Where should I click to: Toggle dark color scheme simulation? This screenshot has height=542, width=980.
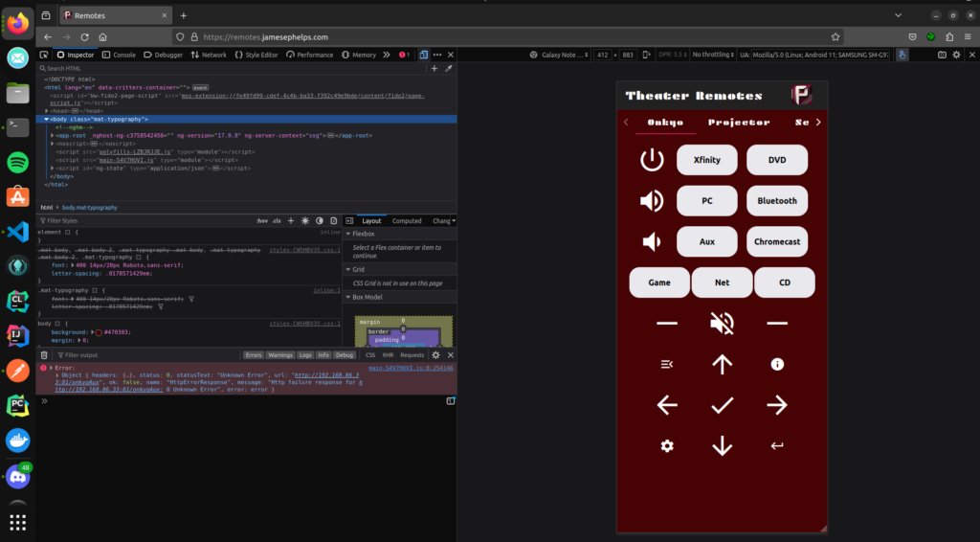[x=320, y=220]
